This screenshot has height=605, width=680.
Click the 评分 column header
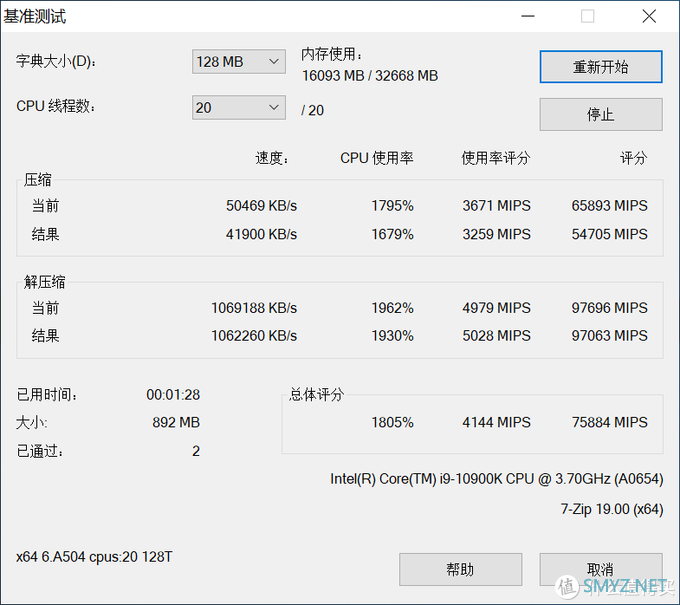click(x=634, y=158)
